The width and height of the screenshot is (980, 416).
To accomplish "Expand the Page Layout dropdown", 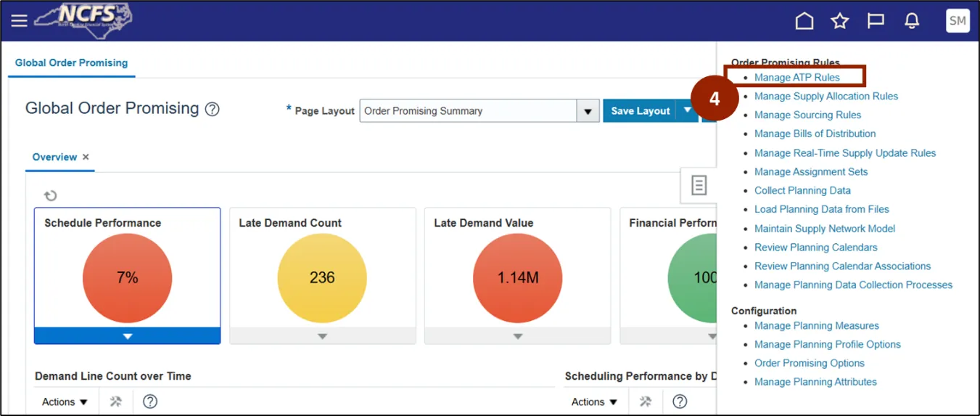I will (588, 111).
